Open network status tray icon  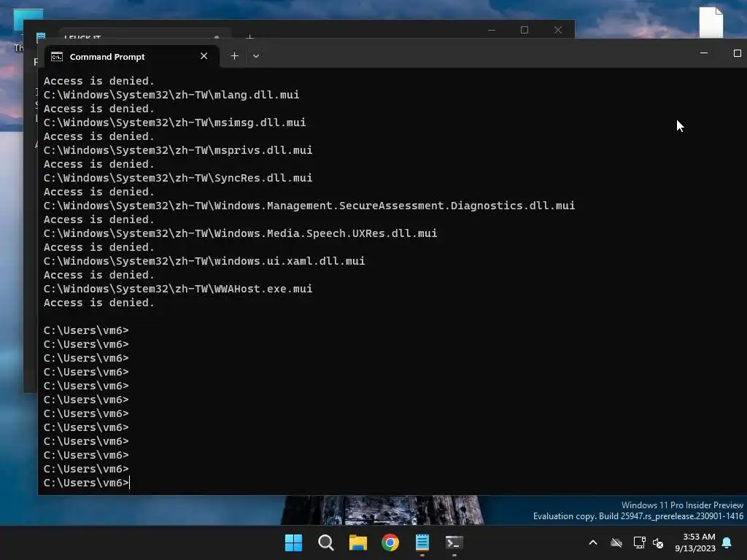click(x=639, y=542)
